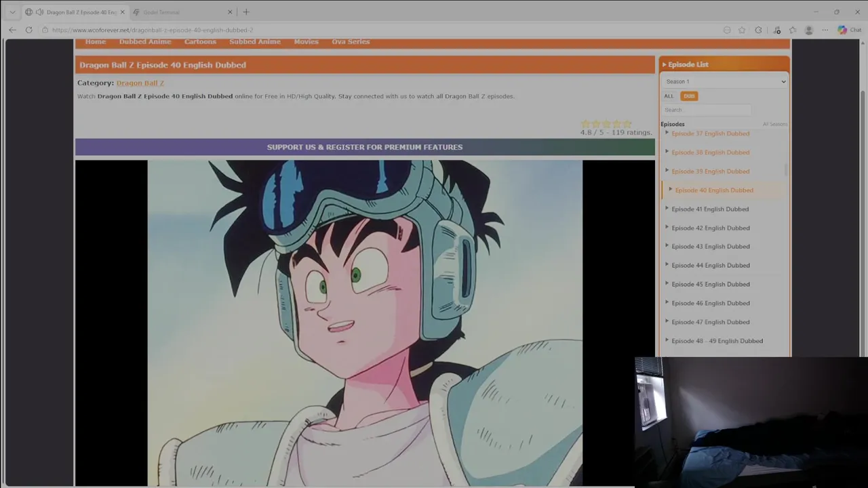Open Episode 42 English Dubbed
Screen dimensions: 868x488
click(710, 228)
